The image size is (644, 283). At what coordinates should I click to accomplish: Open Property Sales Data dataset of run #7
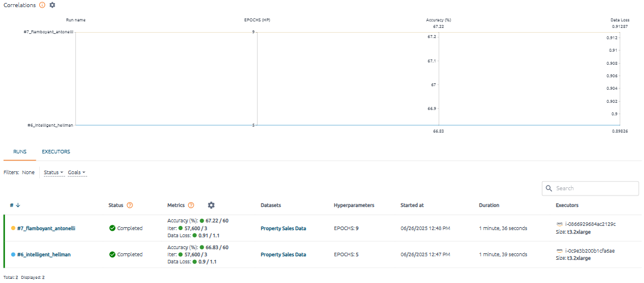(283, 228)
